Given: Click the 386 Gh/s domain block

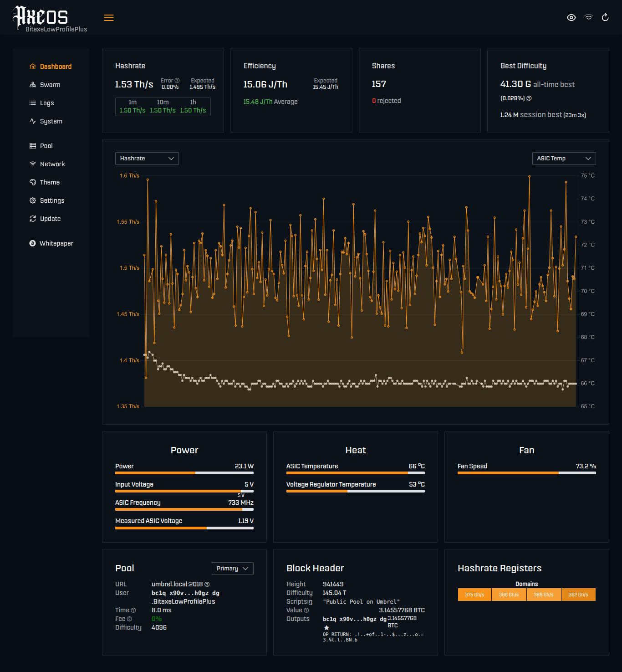Looking at the screenshot, I should [x=509, y=595].
